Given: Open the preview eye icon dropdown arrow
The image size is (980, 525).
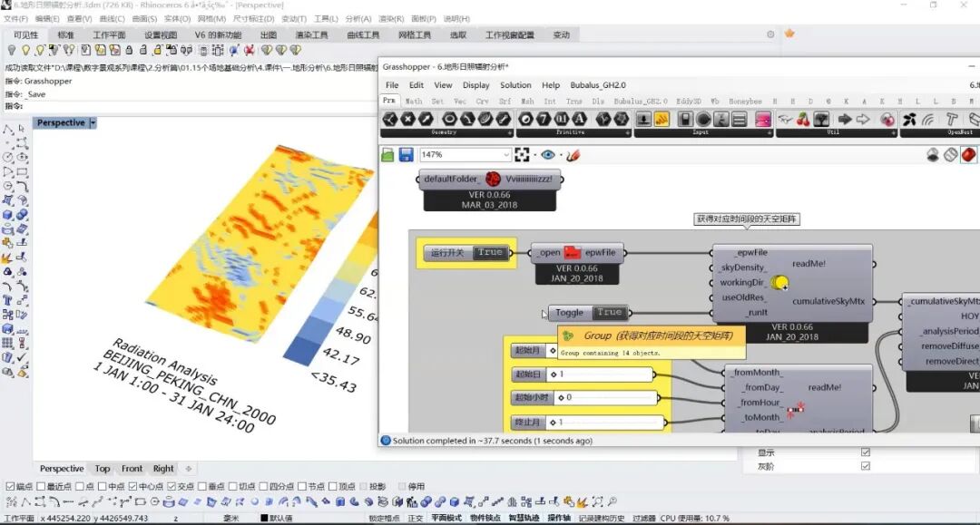Looking at the screenshot, I should click(x=560, y=155).
